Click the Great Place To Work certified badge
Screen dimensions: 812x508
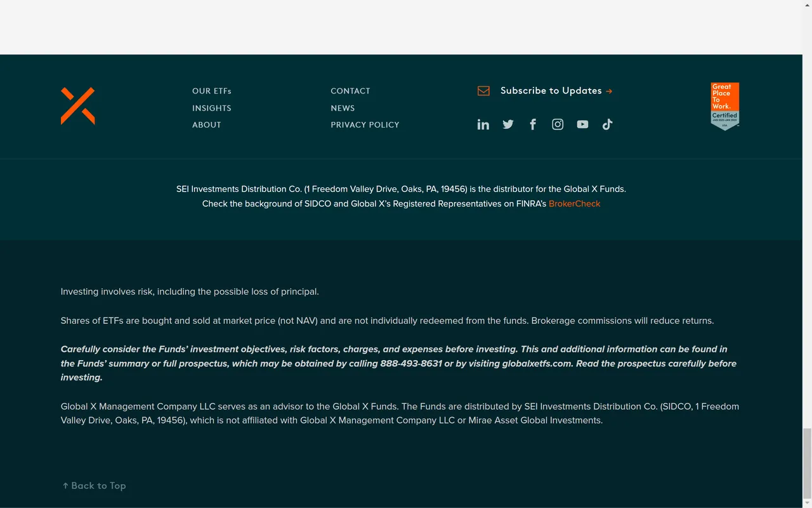coord(724,105)
